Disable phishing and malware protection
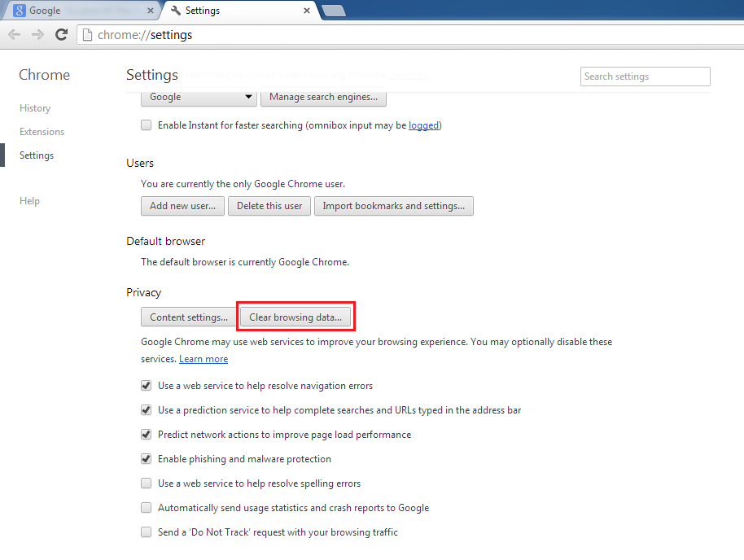Screen dimensions: 744x560 147,458
